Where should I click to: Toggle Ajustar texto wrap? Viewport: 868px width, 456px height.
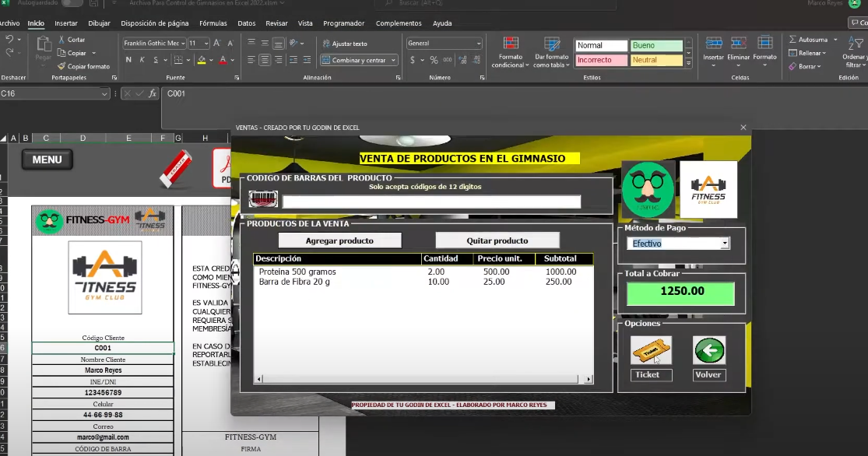pos(345,44)
